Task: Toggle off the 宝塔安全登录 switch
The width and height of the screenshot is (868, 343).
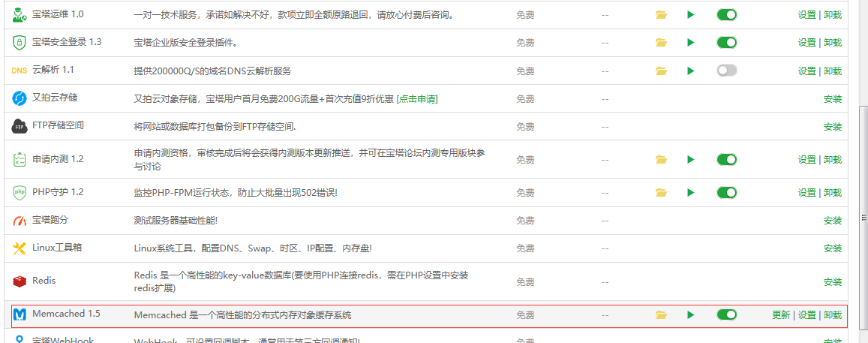Action: tap(727, 42)
